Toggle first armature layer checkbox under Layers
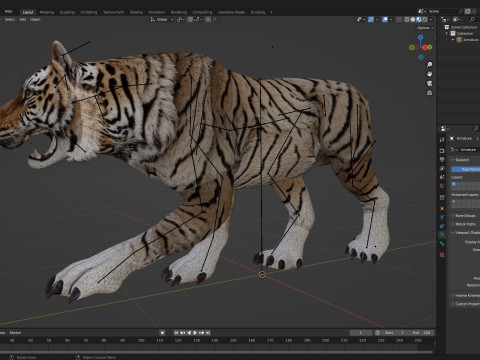 453,184
